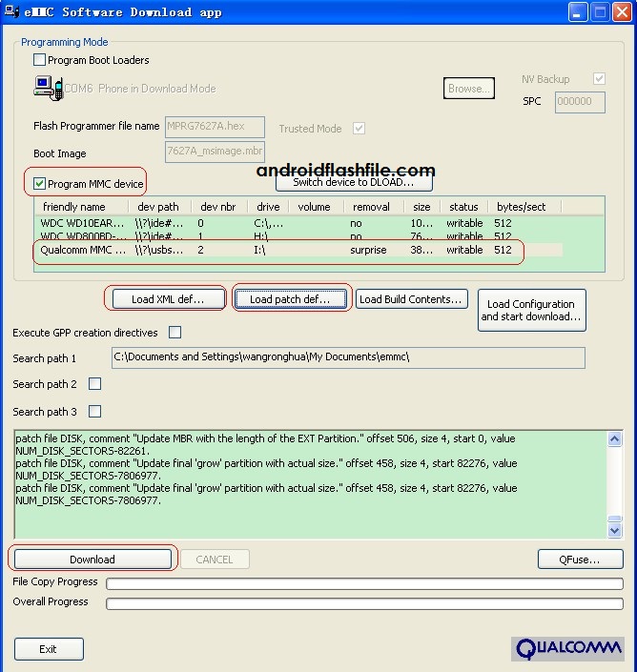Toggle the Trusted Mode checkbox
The width and height of the screenshot is (637, 672).
click(359, 128)
